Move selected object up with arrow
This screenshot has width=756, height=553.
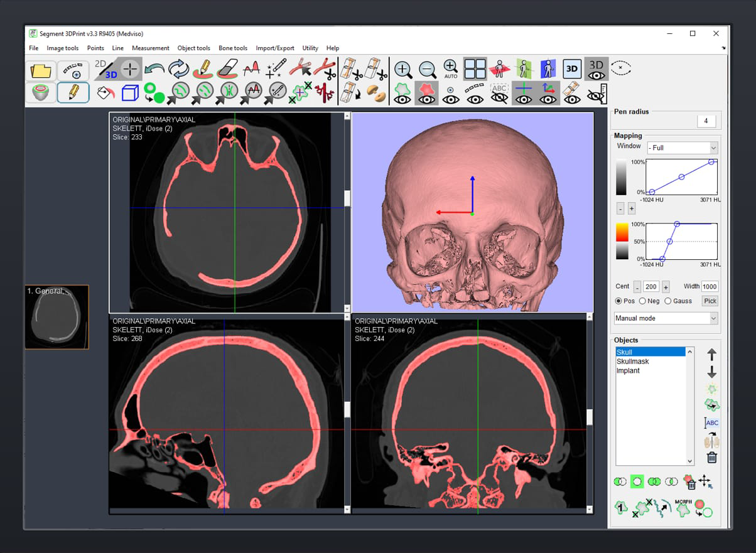pos(711,355)
